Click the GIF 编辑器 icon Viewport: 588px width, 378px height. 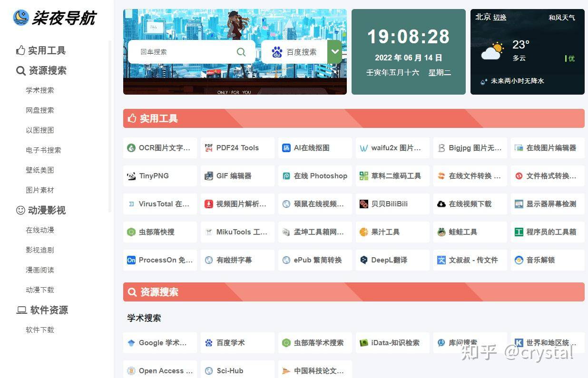point(209,176)
